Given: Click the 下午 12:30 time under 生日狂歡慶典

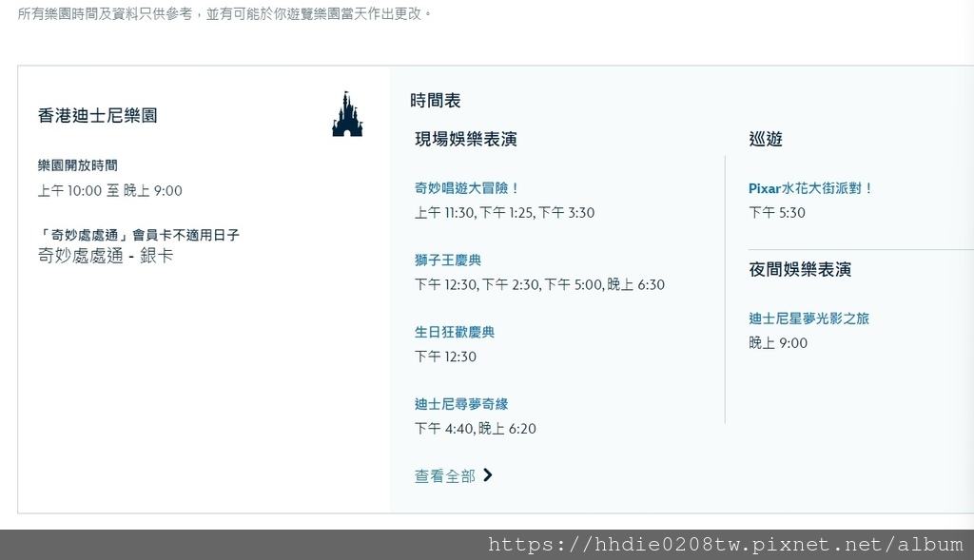Looking at the screenshot, I should click(445, 357).
